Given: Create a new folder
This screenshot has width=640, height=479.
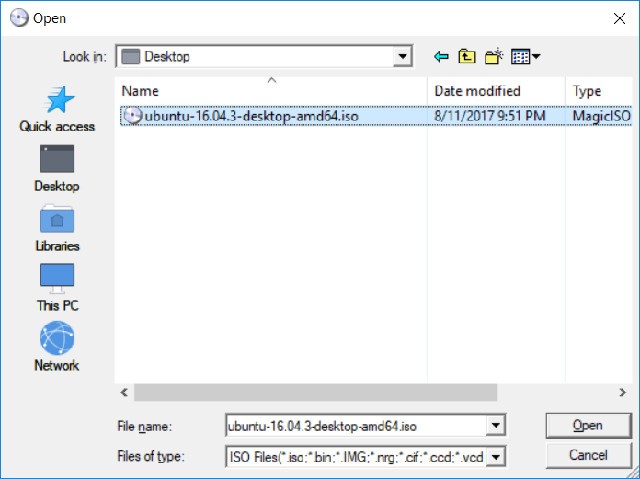Looking at the screenshot, I should point(493,57).
